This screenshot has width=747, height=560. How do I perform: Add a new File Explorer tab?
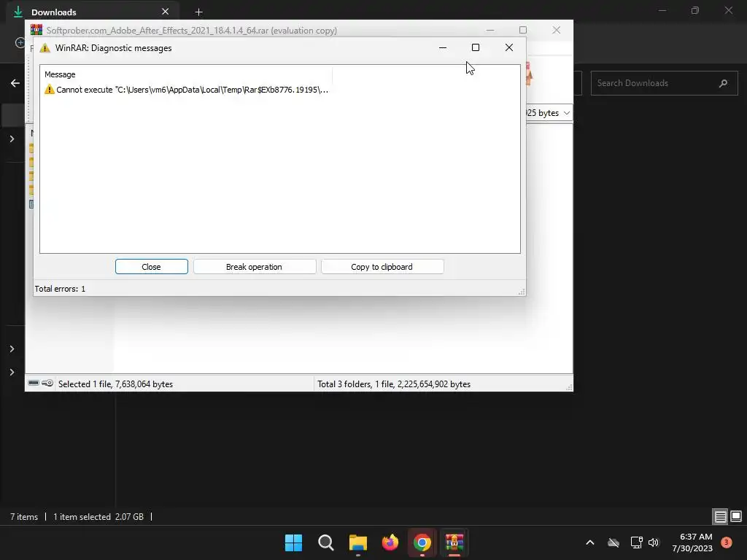tap(198, 12)
